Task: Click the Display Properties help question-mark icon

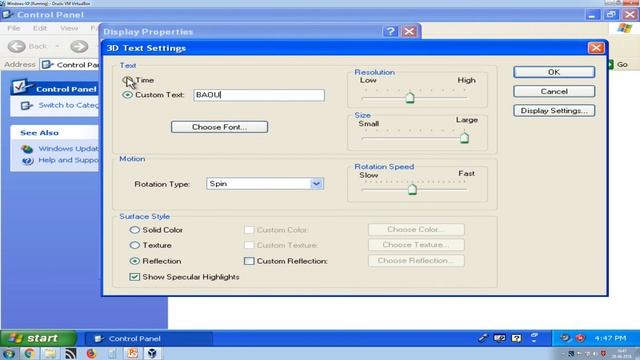Action: coord(390,31)
